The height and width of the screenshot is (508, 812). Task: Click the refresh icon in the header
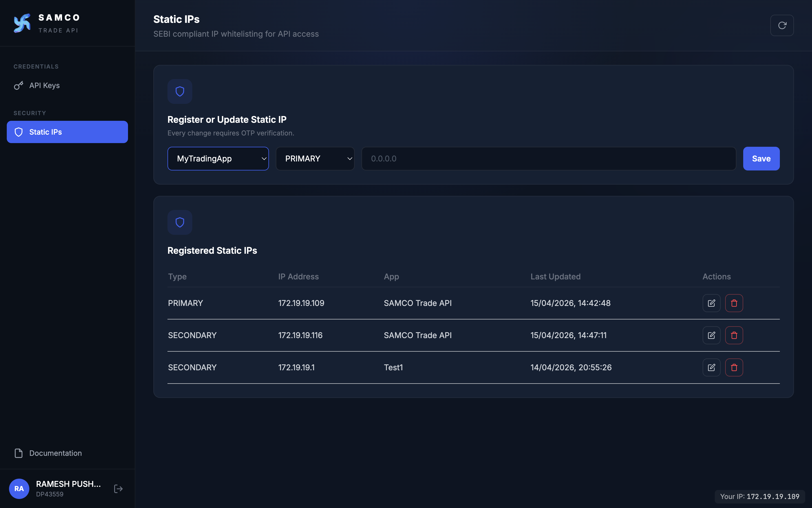[x=782, y=25]
